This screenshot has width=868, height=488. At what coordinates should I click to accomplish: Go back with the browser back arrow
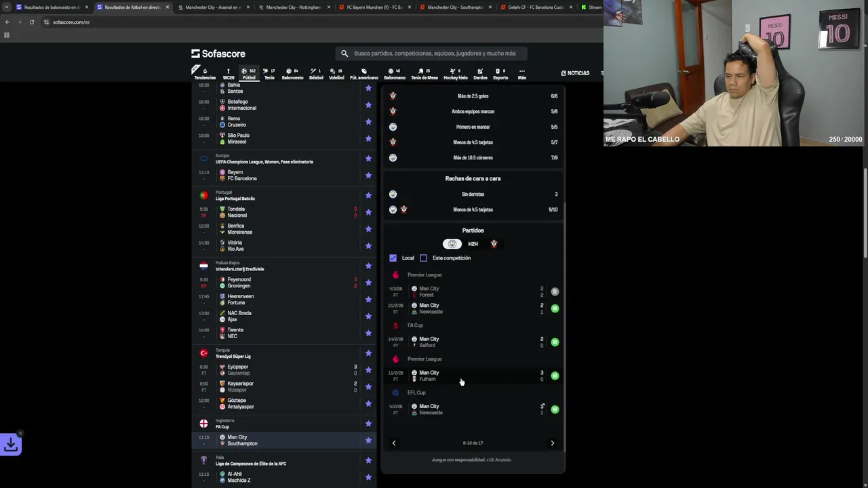[x=7, y=22]
